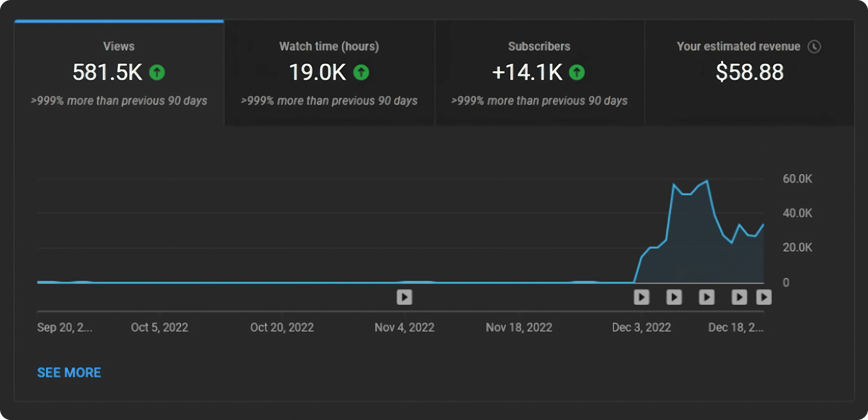The height and width of the screenshot is (420, 868).
Task: Click the Nov 18, 2022 axis label
Action: click(519, 327)
